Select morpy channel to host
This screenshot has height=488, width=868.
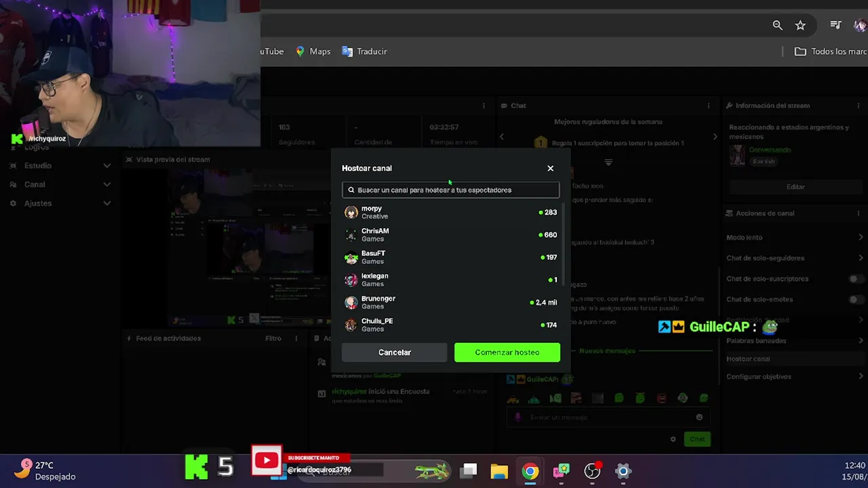[451, 213]
